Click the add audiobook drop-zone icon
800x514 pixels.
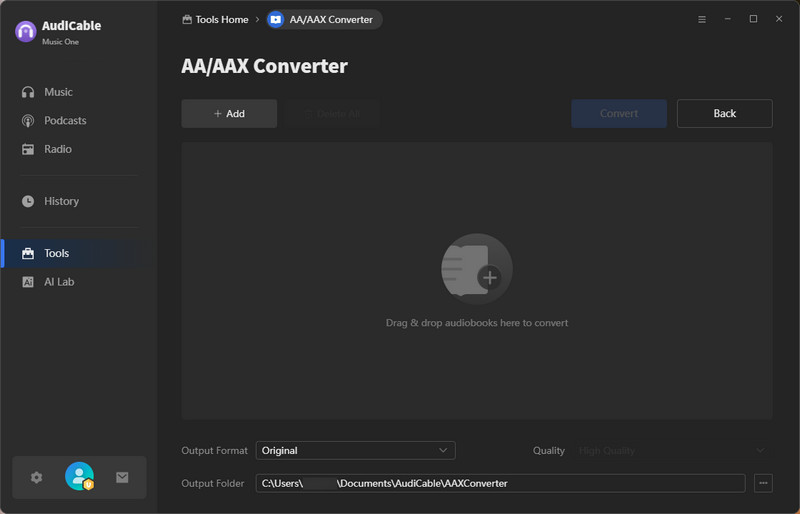click(477, 269)
